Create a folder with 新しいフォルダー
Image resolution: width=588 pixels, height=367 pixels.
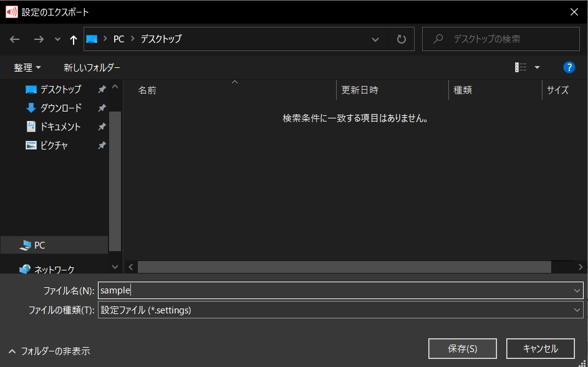point(92,68)
